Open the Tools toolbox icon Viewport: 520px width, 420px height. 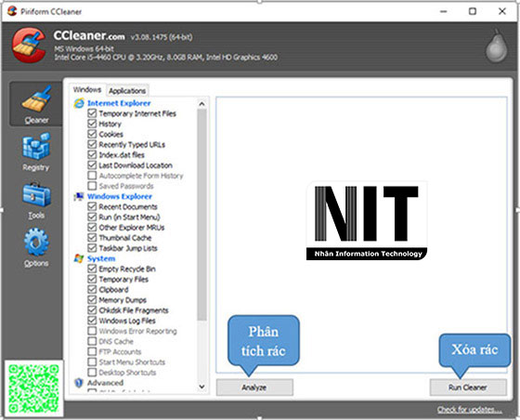pos(36,195)
